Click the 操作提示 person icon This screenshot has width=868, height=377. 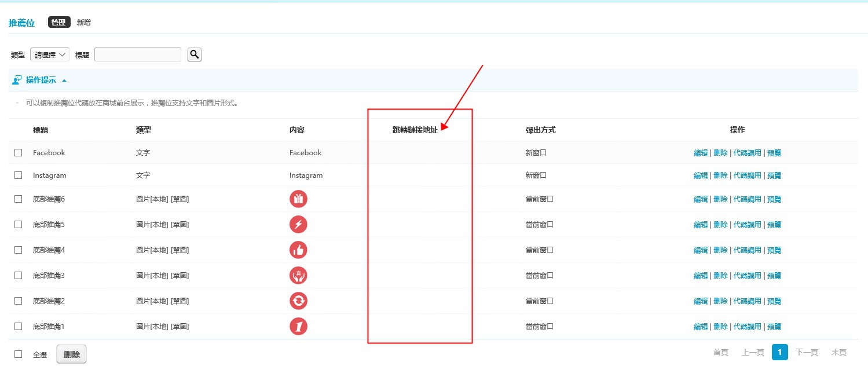coord(17,80)
